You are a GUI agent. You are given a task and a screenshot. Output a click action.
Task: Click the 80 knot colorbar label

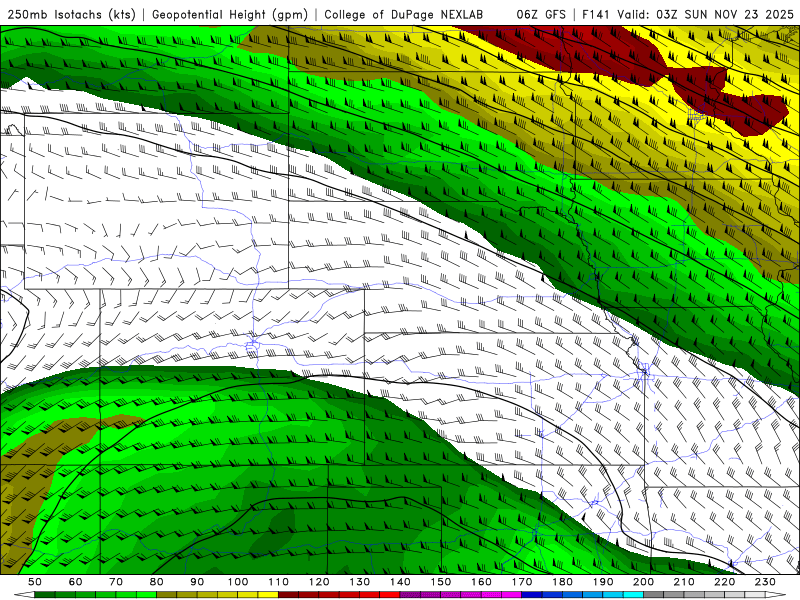(157, 582)
